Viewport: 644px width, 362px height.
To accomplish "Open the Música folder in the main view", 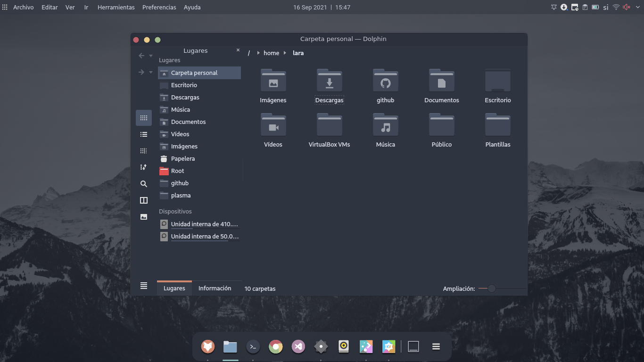I will 386,125.
